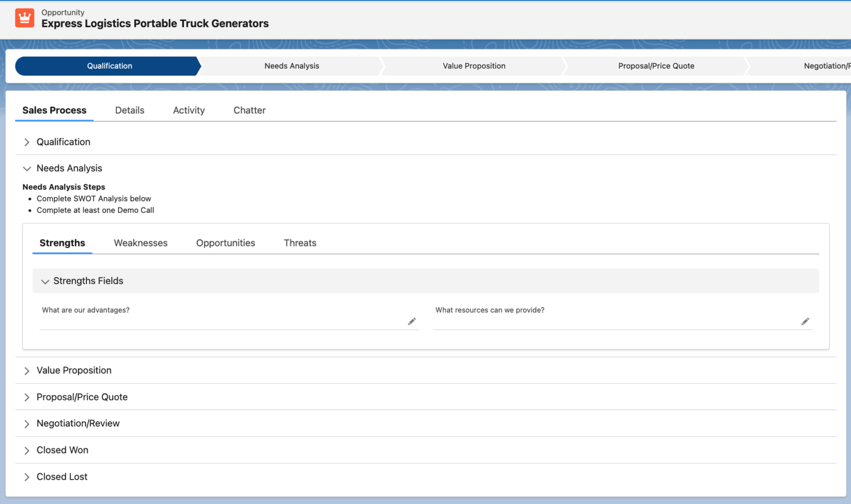The height and width of the screenshot is (504, 851).
Task: Select the Needs Analysis stage in the path
Action: 291,66
